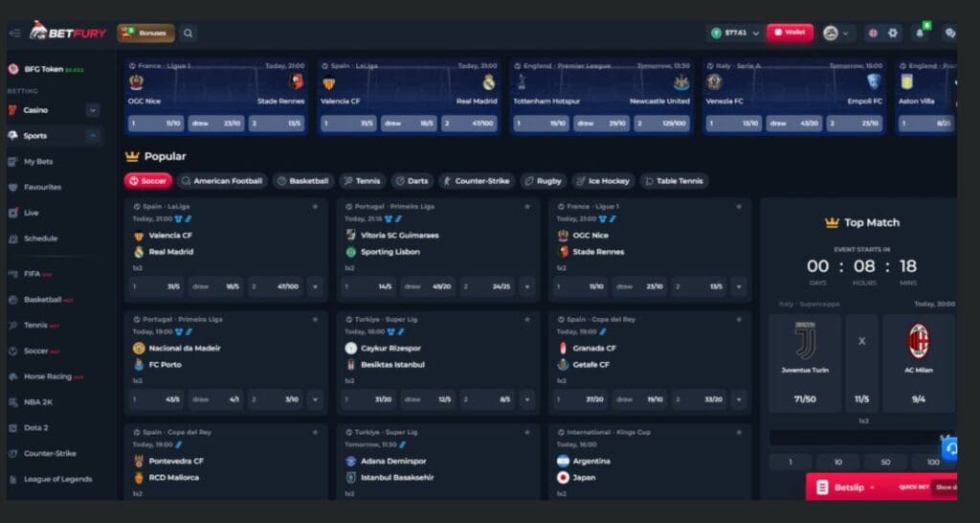Expand more markets for Valencia CF card
Image resolution: width=980 pixels, height=523 pixels.
(x=315, y=286)
